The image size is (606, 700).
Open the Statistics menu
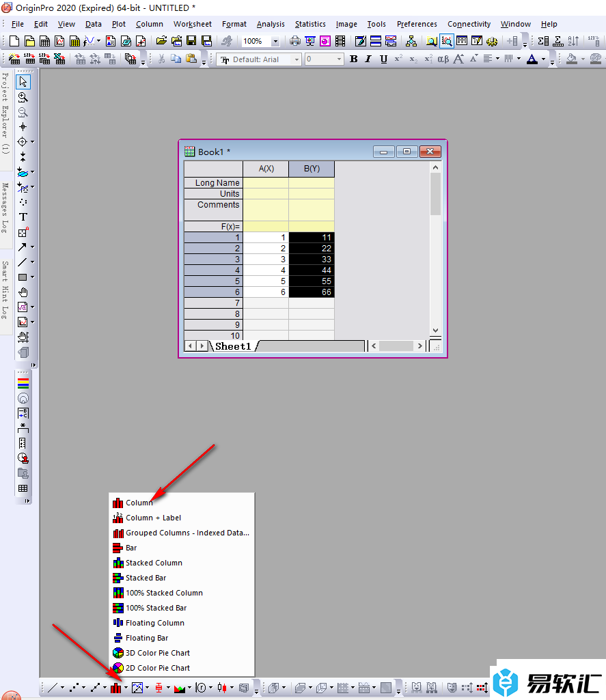[x=310, y=24]
